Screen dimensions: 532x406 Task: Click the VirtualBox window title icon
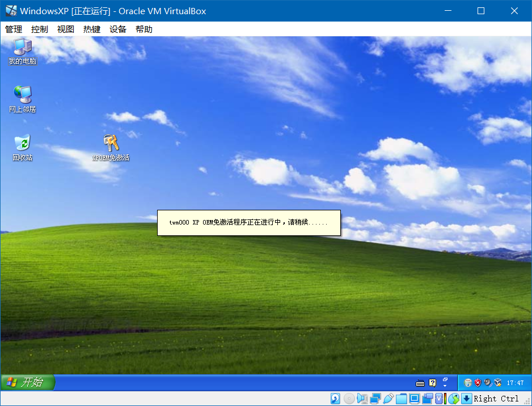pos(11,11)
